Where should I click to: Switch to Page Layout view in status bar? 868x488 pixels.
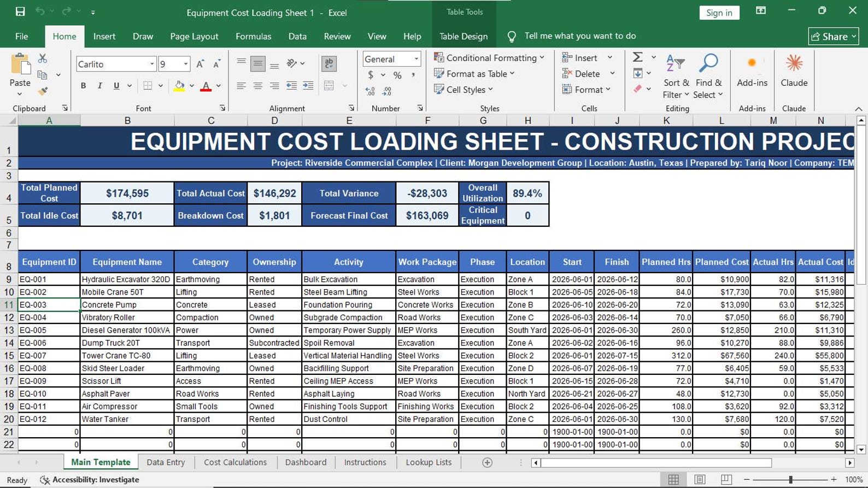(x=700, y=479)
